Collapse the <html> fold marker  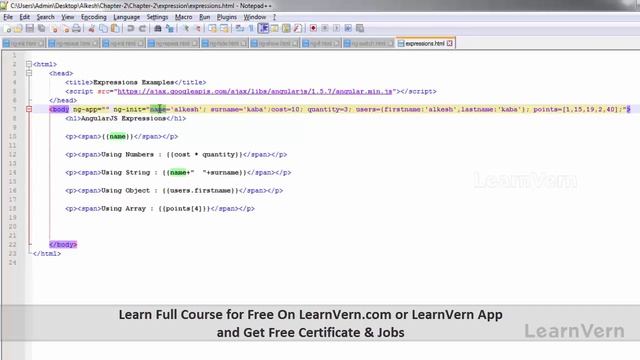[29, 64]
